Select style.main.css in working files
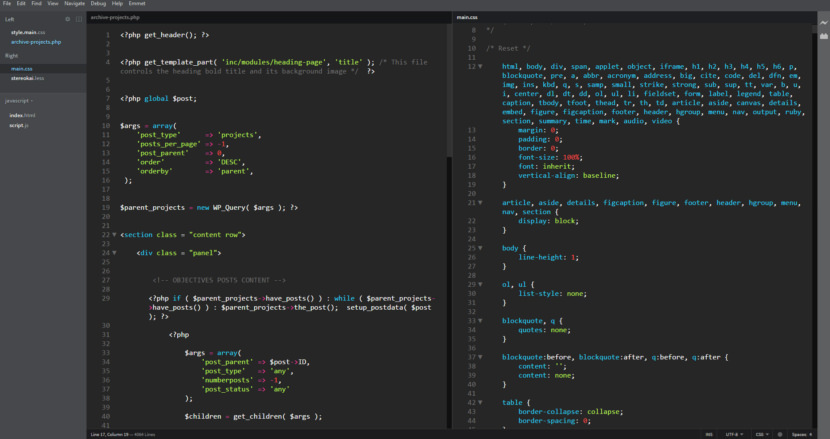Viewport: 830px width, 439px height. point(30,32)
